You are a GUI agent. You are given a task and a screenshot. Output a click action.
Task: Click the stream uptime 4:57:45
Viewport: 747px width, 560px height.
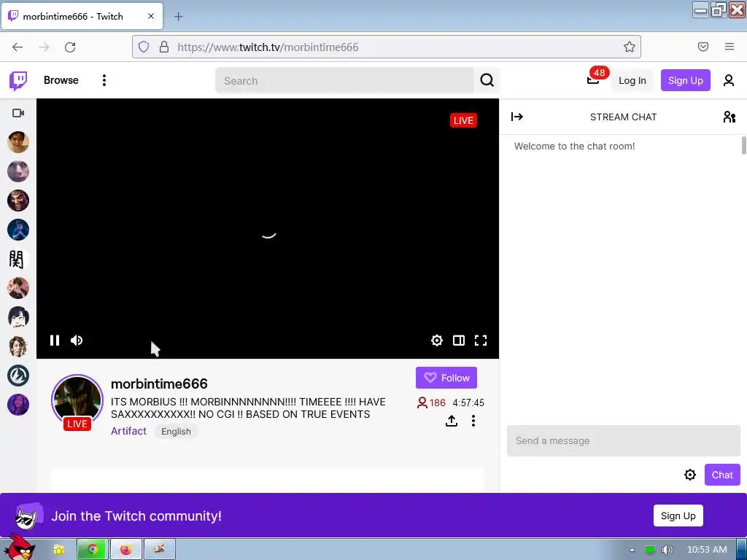[468, 402]
